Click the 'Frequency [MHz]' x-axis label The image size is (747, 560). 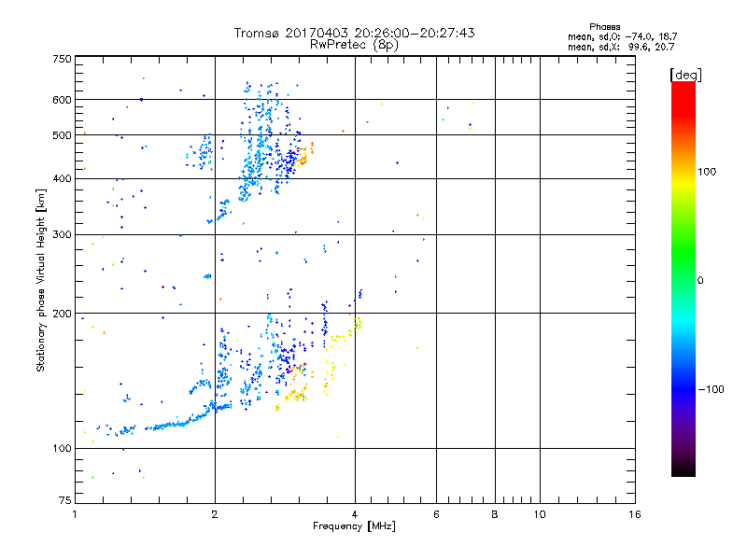(x=354, y=526)
